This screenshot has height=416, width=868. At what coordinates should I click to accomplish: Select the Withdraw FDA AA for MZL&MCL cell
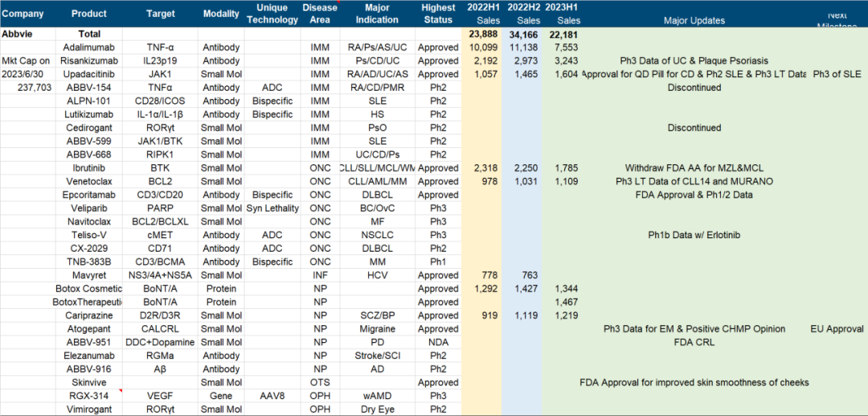coord(694,168)
